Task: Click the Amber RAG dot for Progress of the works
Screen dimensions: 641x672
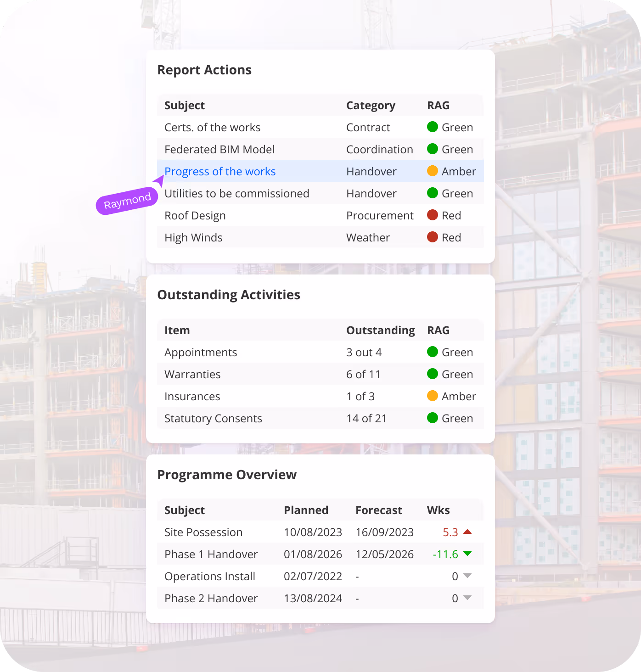Action: coord(432,171)
